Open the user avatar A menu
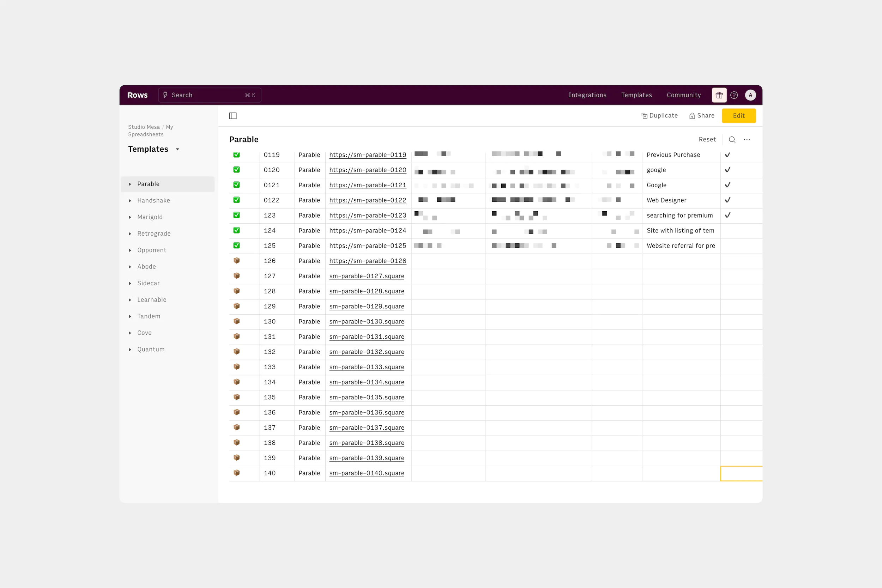This screenshot has height=588, width=882. pos(750,95)
